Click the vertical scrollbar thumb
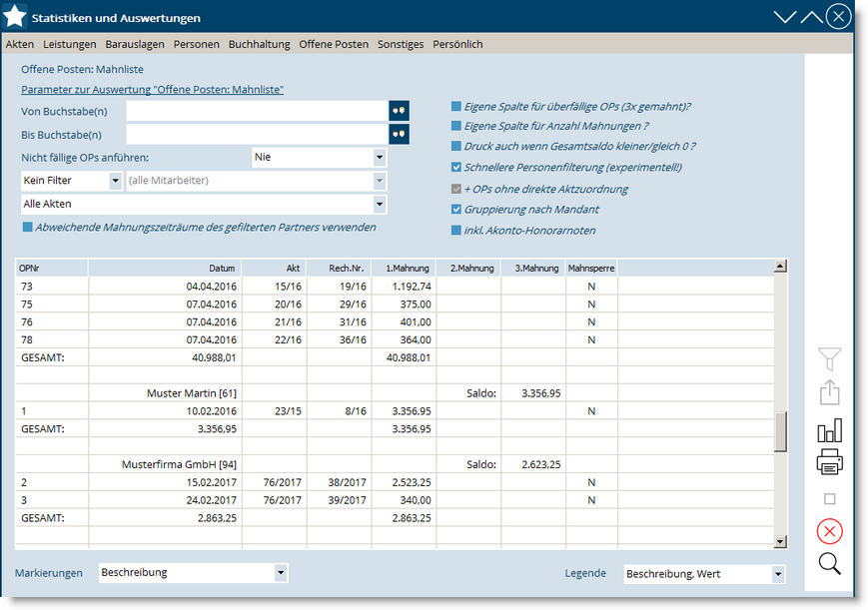This screenshot has width=868, height=610. [780, 431]
